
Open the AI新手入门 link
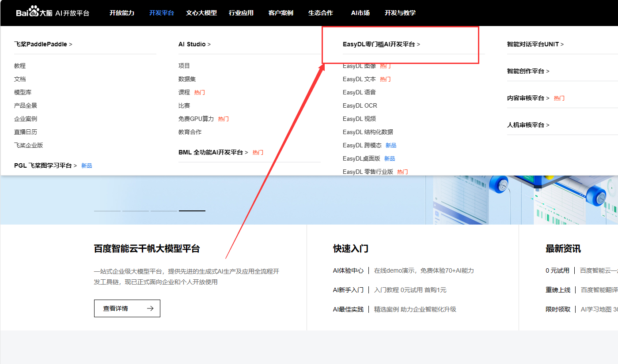pyautogui.click(x=349, y=290)
